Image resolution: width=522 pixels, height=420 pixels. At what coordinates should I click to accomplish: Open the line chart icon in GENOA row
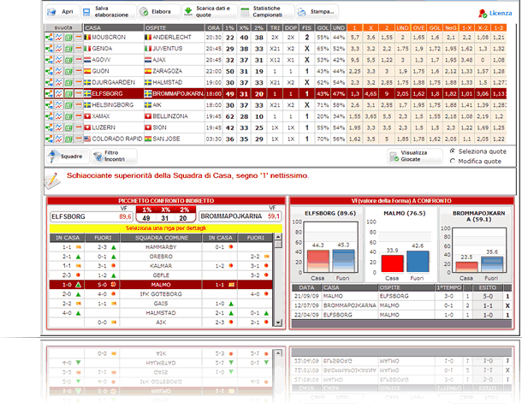click(58, 49)
